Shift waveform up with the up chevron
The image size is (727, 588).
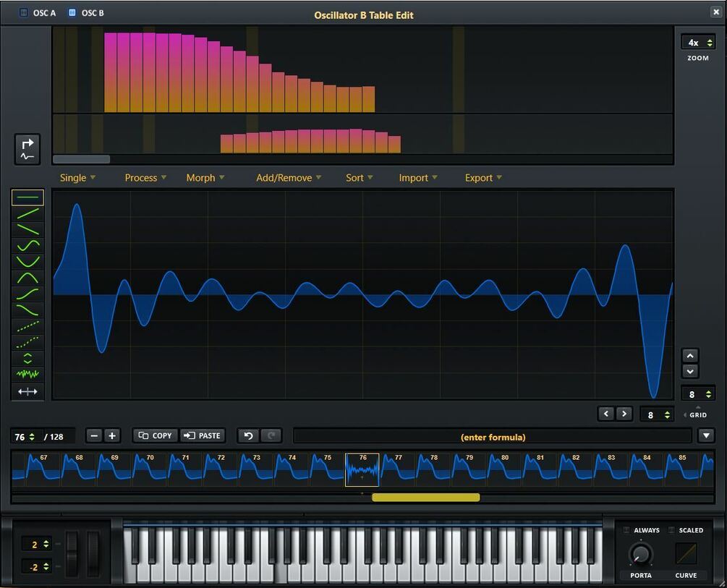coord(690,356)
